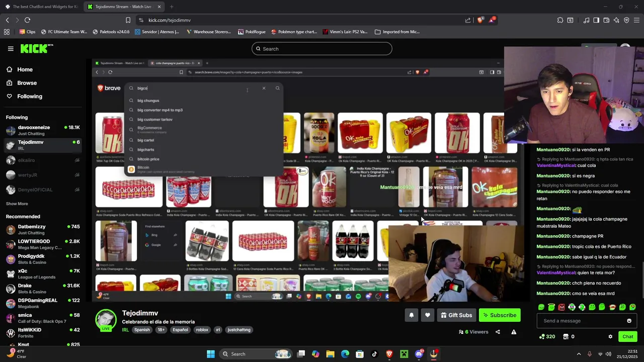The height and width of the screenshot is (362, 644).
Task: Click the Spanish language tag
Action: tap(142, 330)
